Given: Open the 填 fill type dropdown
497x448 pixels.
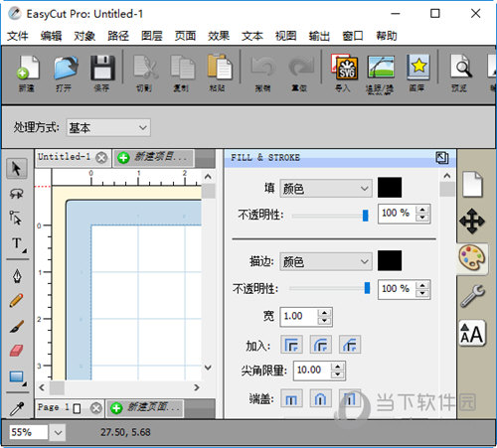Looking at the screenshot, I should point(326,188).
